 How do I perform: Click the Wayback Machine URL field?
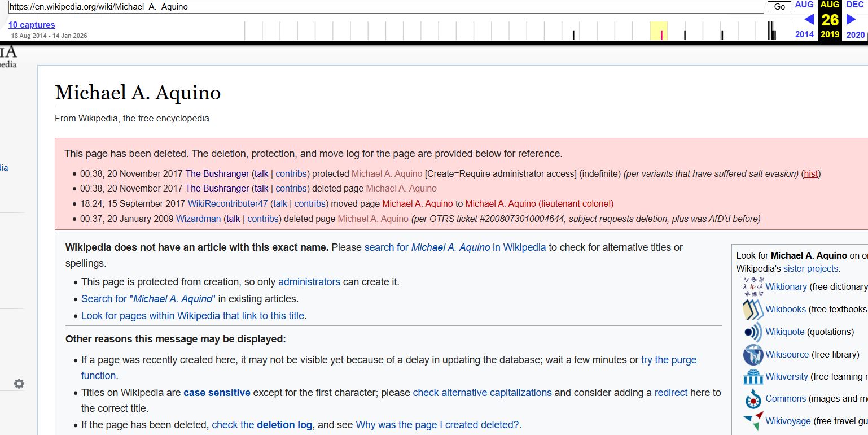coord(385,7)
